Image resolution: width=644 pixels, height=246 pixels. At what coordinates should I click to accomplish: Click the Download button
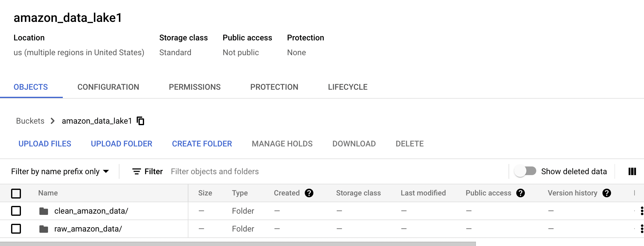354,144
